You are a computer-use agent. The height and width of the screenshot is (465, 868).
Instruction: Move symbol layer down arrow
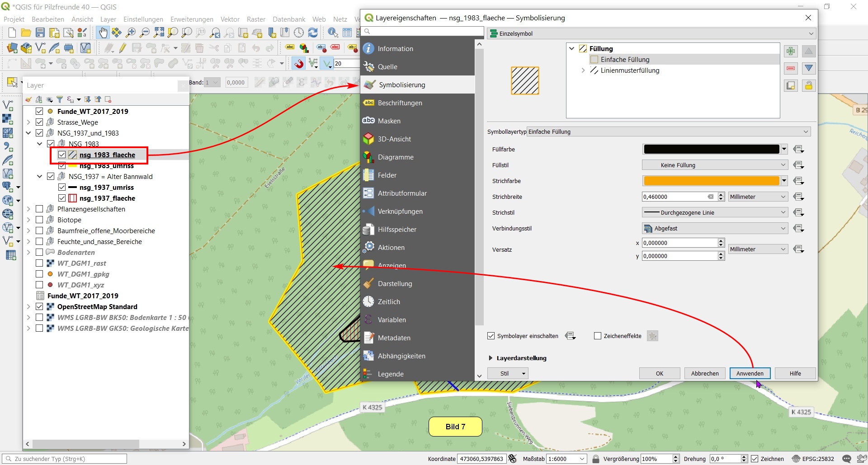[808, 68]
